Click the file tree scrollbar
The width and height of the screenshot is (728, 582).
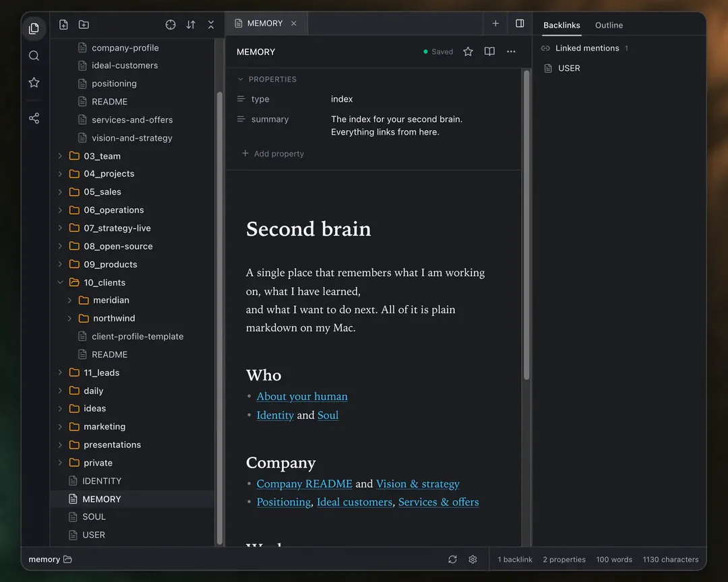[219, 318]
